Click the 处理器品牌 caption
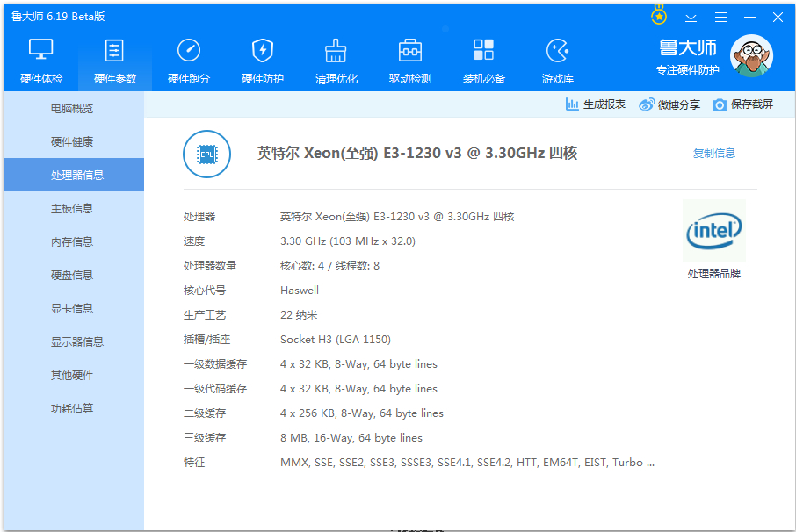Screen dimensions: 796x532 (x=713, y=274)
